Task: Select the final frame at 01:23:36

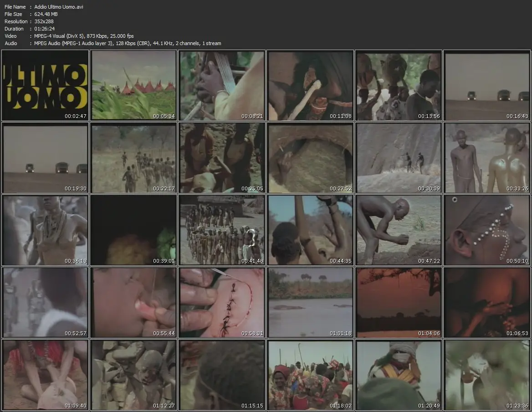Action: pyautogui.click(x=487, y=375)
